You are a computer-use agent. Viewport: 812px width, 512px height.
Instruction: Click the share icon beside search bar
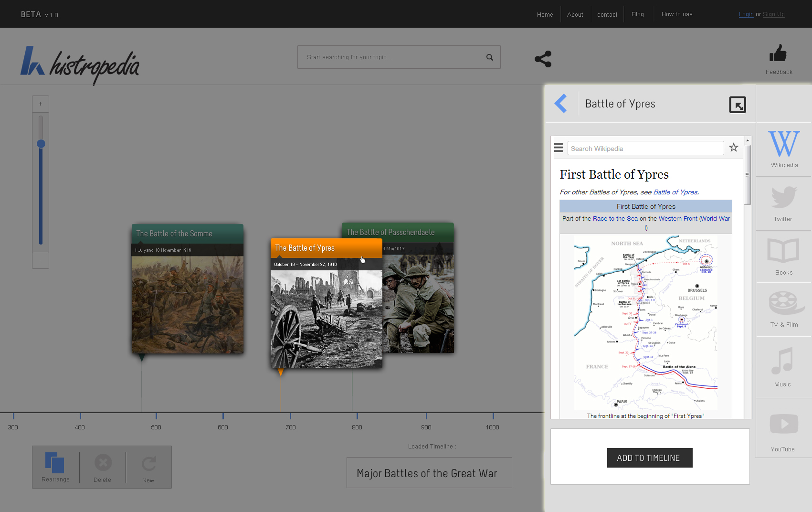[543, 59]
